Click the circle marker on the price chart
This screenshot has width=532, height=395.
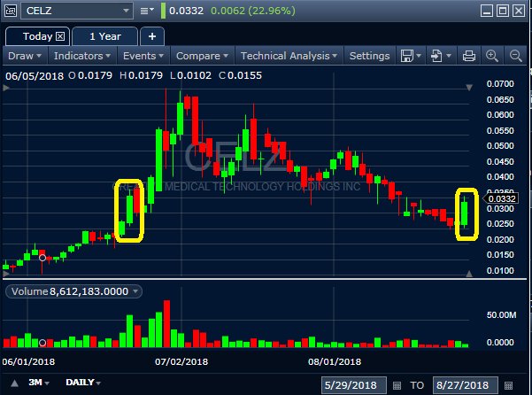click(x=42, y=258)
